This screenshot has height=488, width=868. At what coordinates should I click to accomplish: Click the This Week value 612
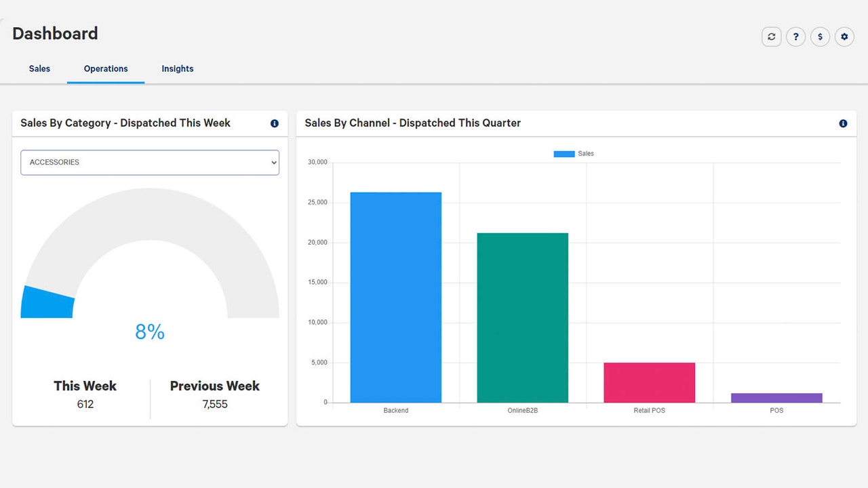coord(84,404)
